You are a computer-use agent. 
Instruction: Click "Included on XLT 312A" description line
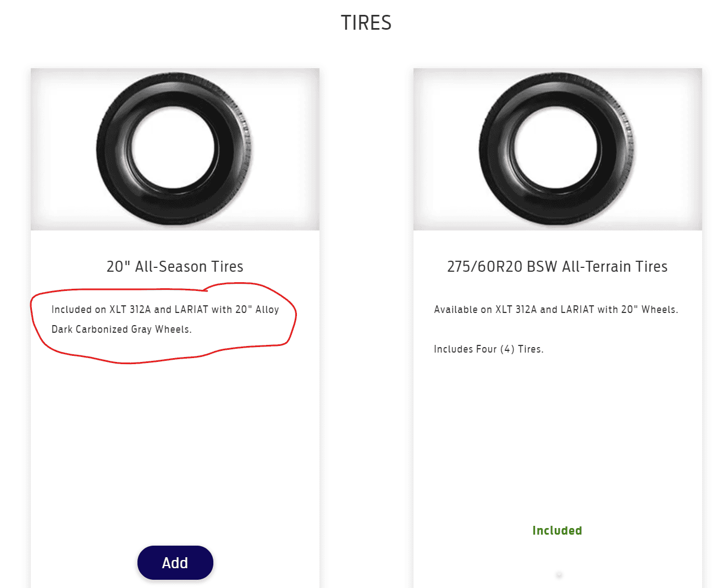point(165,310)
